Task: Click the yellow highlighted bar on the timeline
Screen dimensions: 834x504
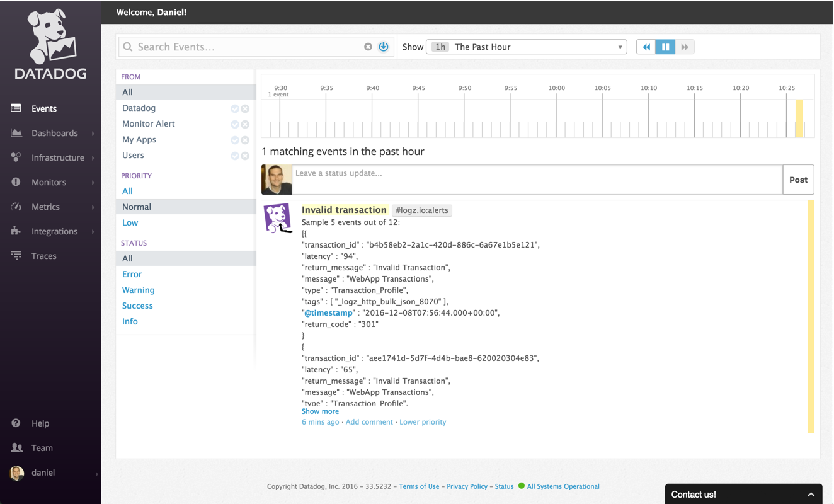Action: click(x=799, y=118)
